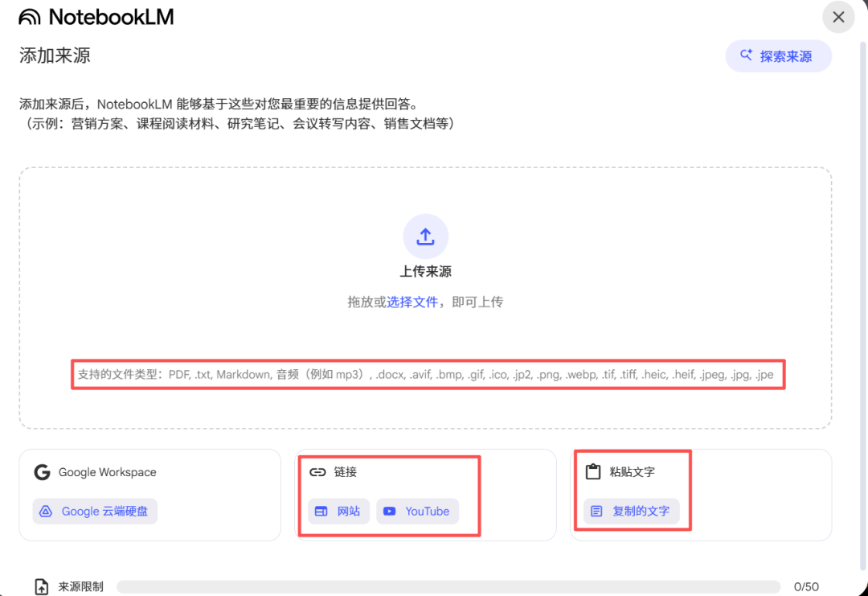The image size is (868, 596).
Task: Click the Google G icon on Workspace card
Action: pos(42,472)
